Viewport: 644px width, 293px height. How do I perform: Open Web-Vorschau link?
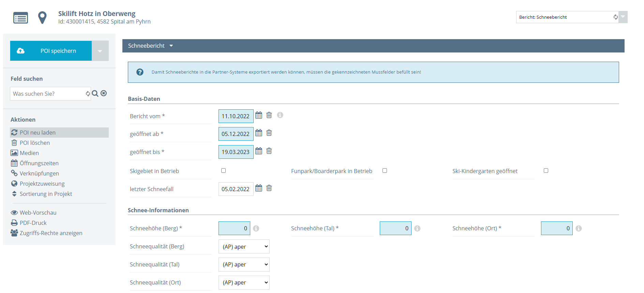pos(38,213)
